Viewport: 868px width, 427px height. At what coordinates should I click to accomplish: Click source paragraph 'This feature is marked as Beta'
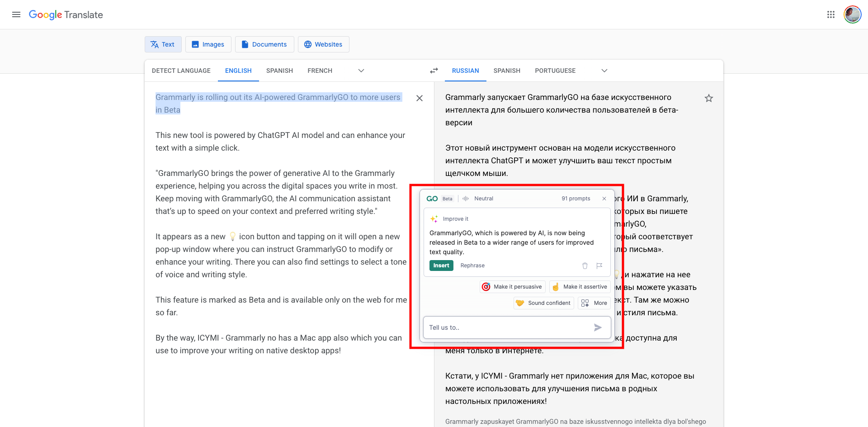click(x=281, y=306)
